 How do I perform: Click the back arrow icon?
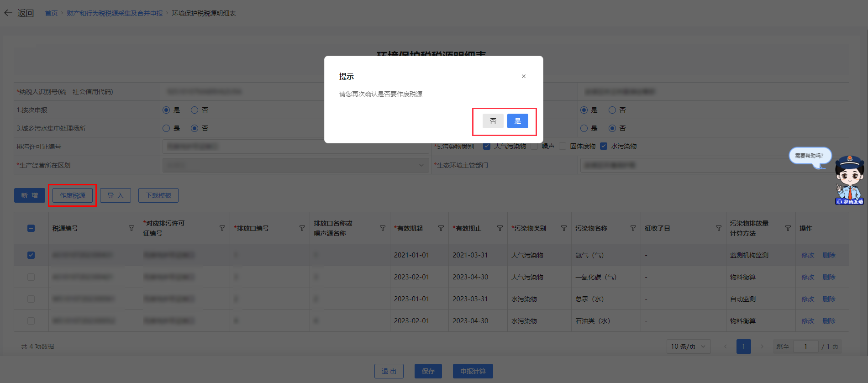[8, 13]
